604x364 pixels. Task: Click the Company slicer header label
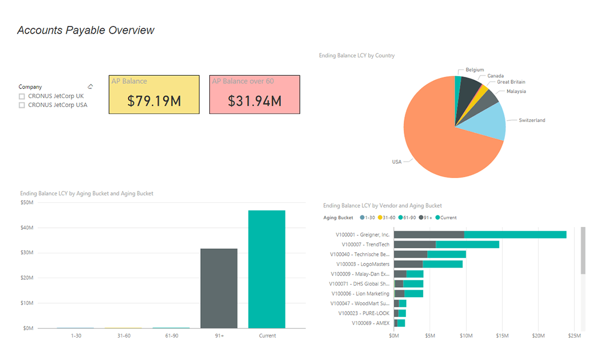(x=30, y=87)
